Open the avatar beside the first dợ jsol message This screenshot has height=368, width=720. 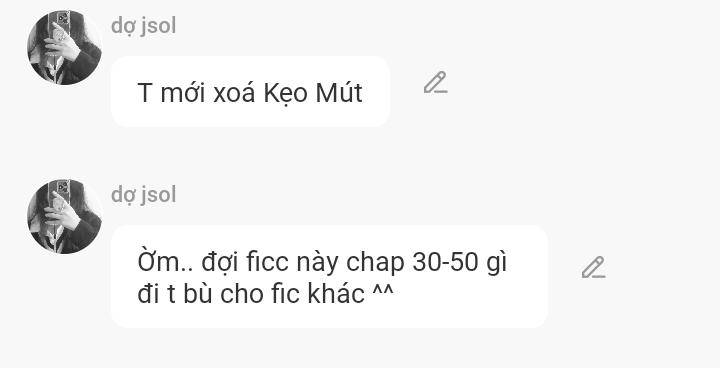click(64, 47)
